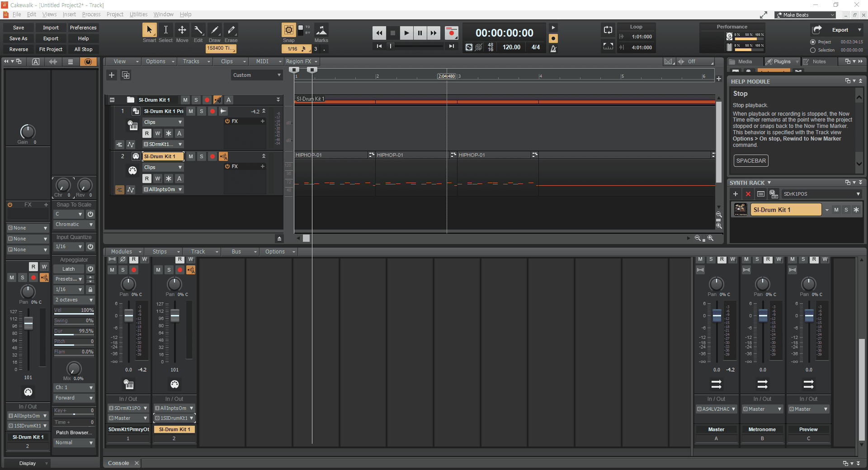Image resolution: width=868 pixels, height=470 pixels.
Task: Click the Master bus volume fader
Action: coord(717,315)
